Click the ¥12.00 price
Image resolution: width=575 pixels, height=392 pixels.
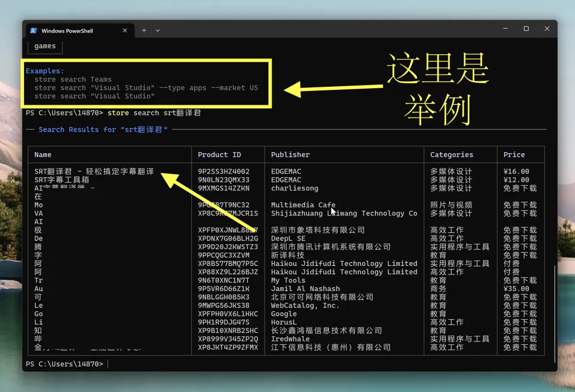tap(516, 180)
